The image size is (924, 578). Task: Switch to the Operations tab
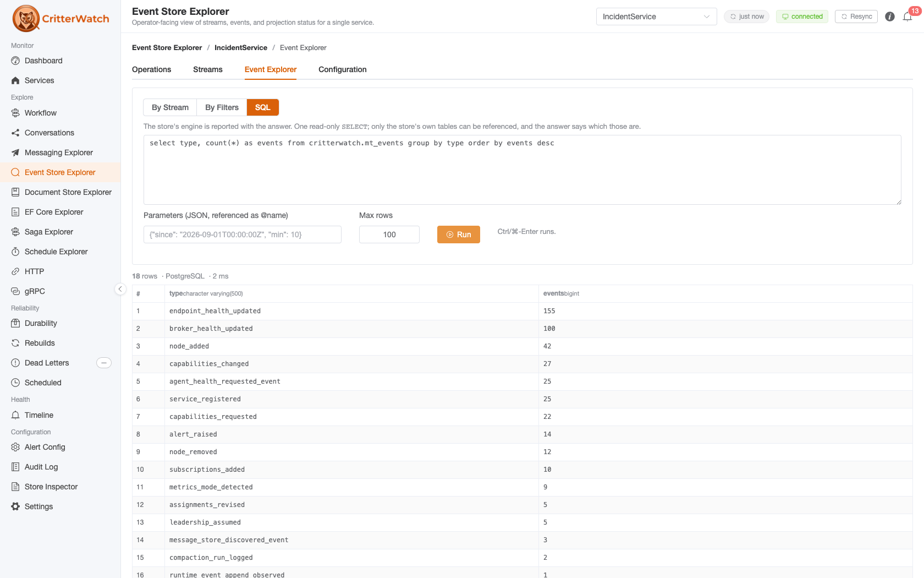(151, 69)
